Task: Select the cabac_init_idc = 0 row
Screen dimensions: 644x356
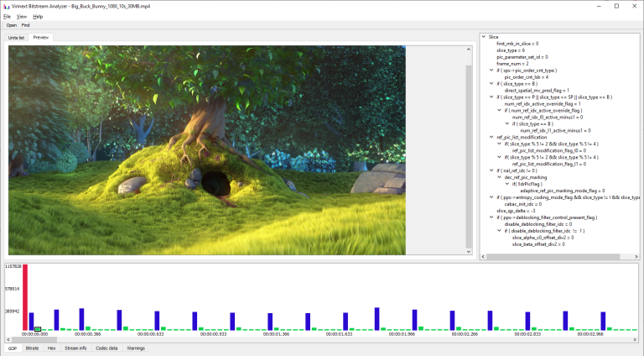Action: click(x=523, y=204)
